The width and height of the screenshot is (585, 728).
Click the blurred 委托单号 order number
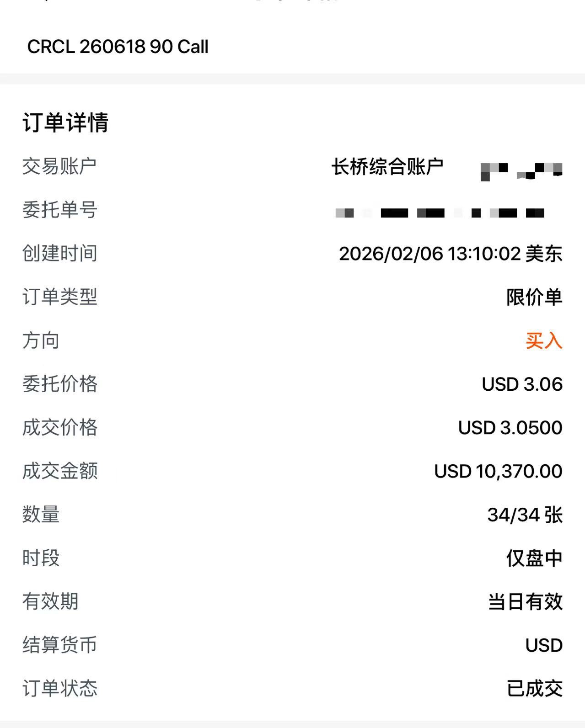point(440,213)
